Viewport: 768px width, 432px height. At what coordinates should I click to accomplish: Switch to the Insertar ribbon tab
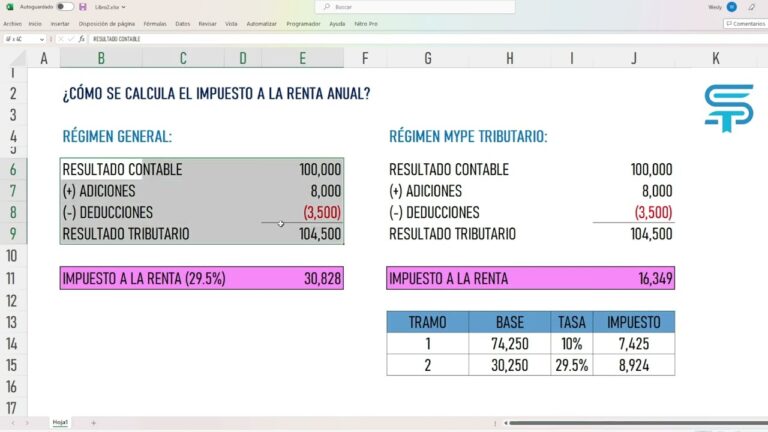[x=60, y=24]
